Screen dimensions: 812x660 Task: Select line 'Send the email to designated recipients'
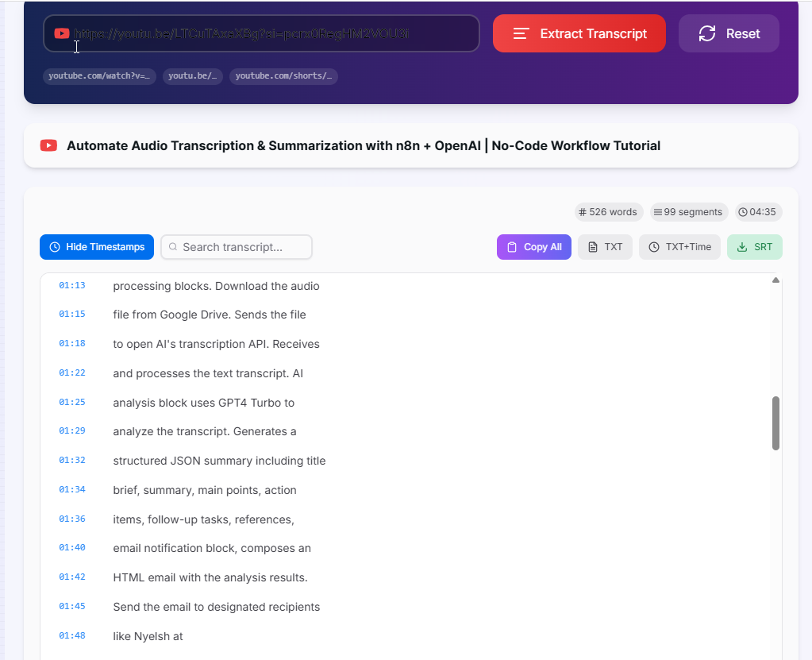tap(217, 607)
